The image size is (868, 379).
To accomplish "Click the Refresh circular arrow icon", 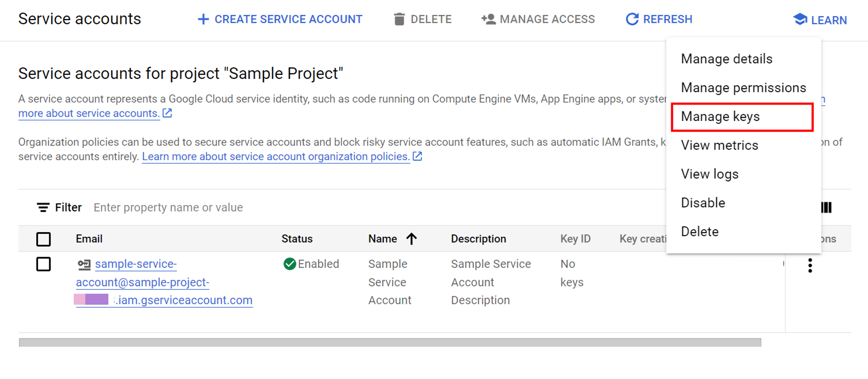I will coord(632,19).
